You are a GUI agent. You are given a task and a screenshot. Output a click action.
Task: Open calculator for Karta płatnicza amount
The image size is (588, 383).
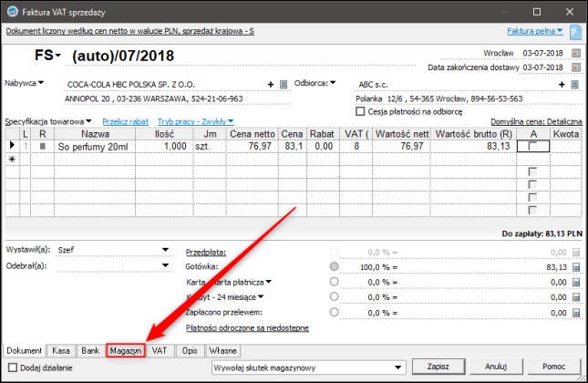(576, 283)
